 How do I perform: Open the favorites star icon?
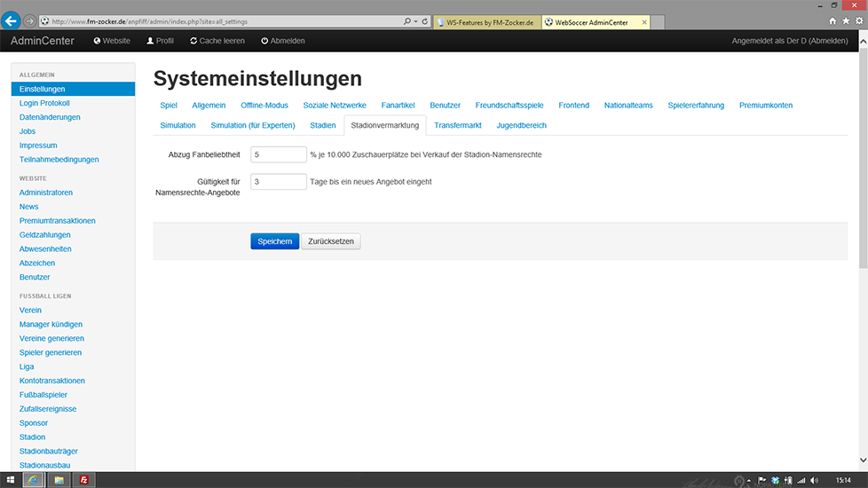[845, 20]
